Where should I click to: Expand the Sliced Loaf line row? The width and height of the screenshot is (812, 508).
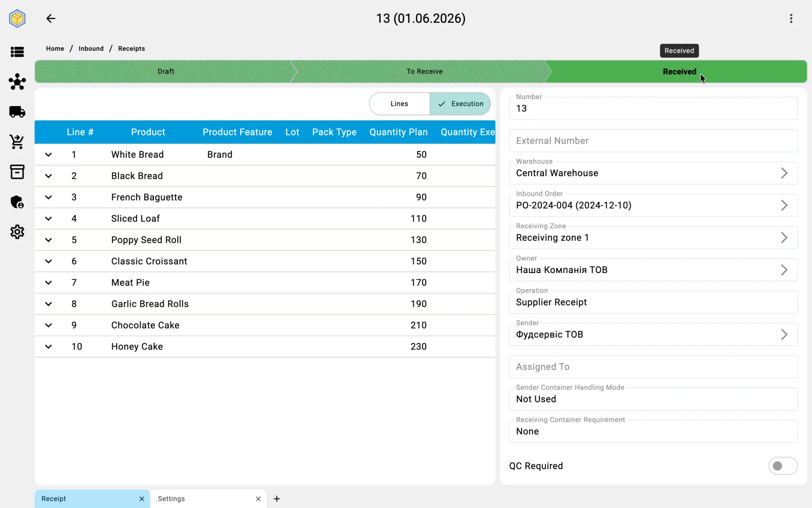pyautogui.click(x=49, y=218)
